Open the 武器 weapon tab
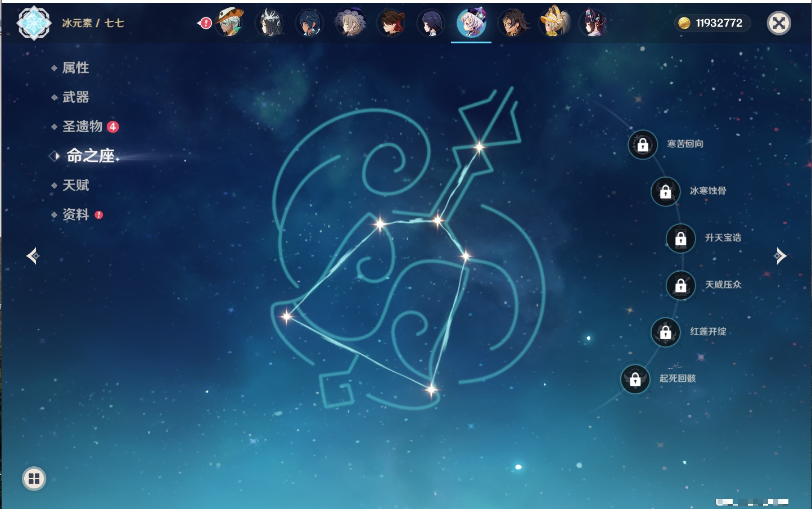The height and width of the screenshot is (509, 812). tap(75, 97)
